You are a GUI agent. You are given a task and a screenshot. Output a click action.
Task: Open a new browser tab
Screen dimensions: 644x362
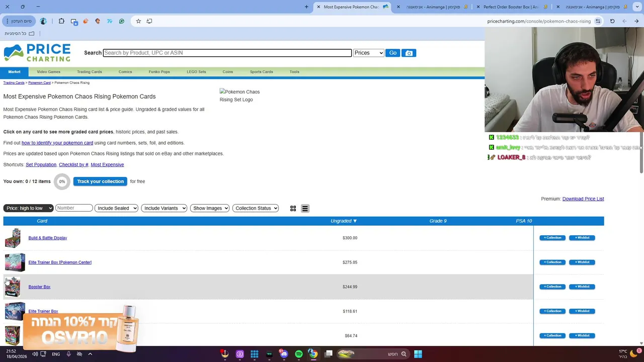point(306,7)
